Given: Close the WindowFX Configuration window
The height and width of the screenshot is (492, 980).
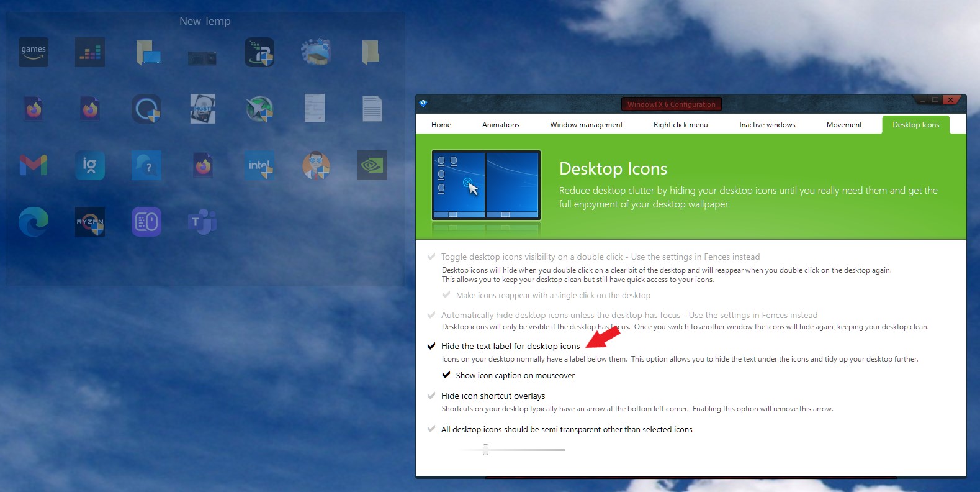Looking at the screenshot, I should [950, 99].
